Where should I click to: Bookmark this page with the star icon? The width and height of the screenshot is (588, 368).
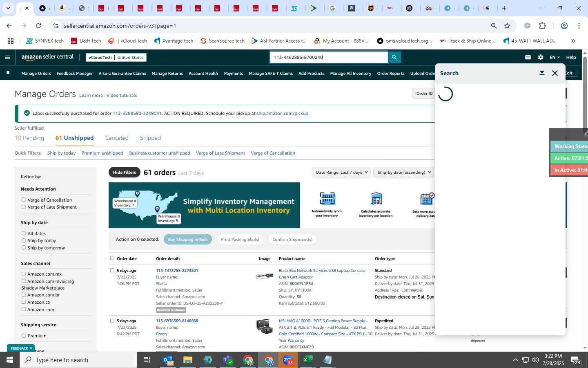click(x=507, y=26)
